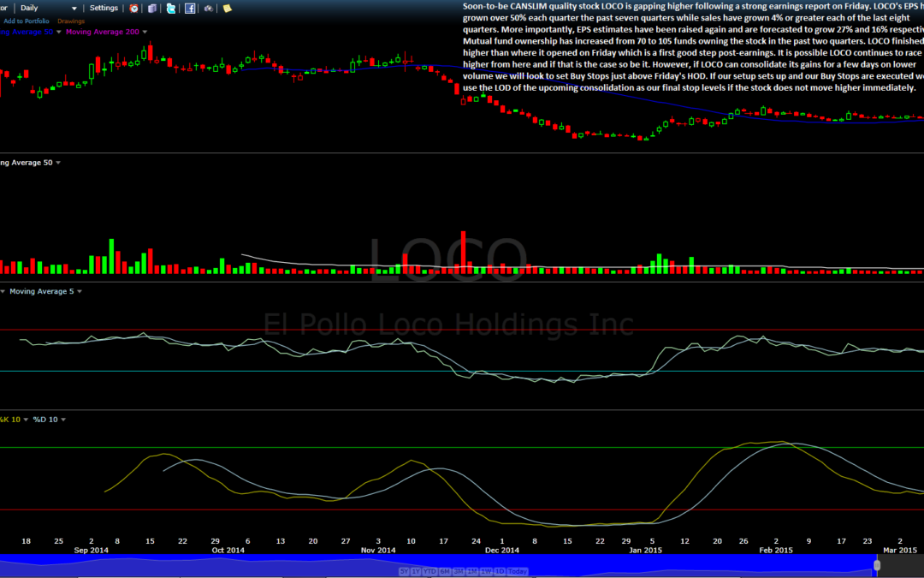The width and height of the screenshot is (924, 578).
Task: Click the Sep 2014 axis label
Action: pos(91,551)
